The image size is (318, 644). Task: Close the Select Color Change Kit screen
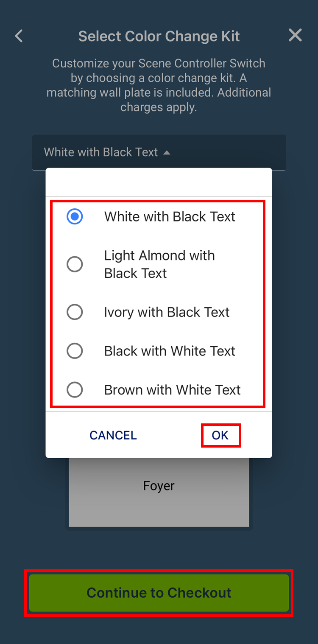coord(295,35)
